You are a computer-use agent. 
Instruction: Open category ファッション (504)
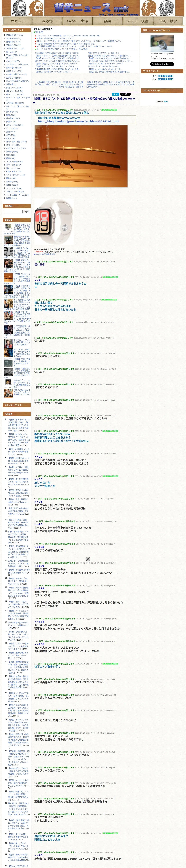(x=14, y=188)
